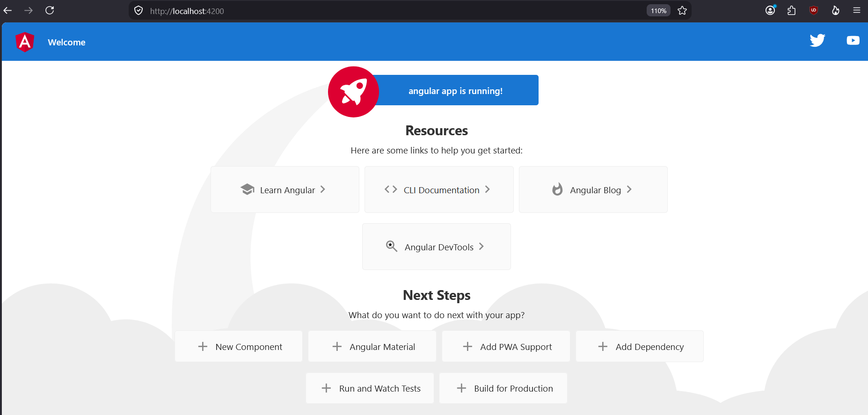Viewport: 868px width, 415px height.
Task: Click the Welcome text in the header
Action: click(x=66, y=42)
